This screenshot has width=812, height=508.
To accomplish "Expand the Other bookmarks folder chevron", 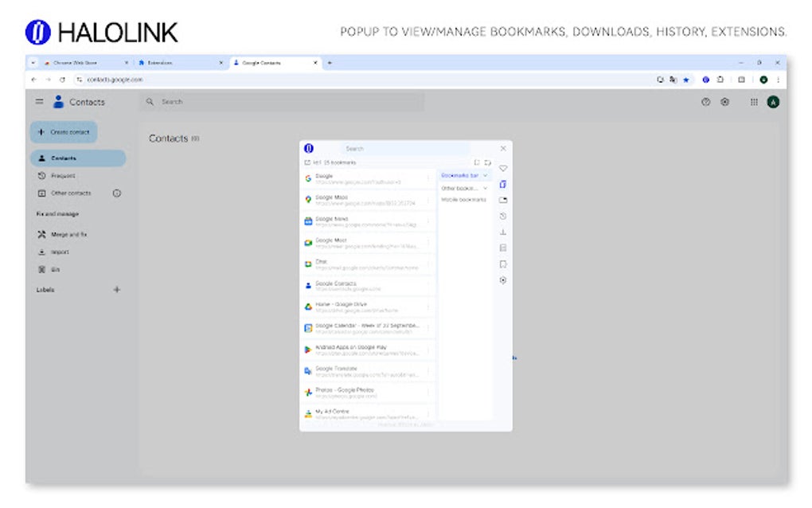I will [486, 188].
